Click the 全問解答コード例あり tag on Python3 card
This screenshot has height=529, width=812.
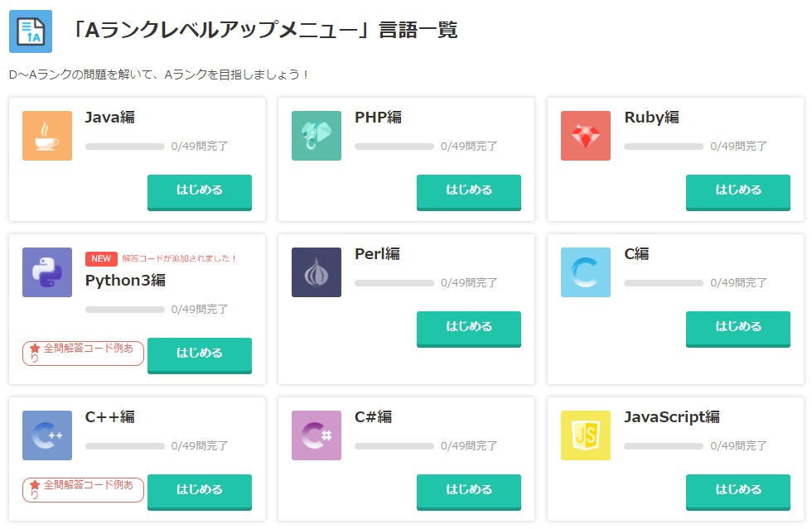point(83,353)
